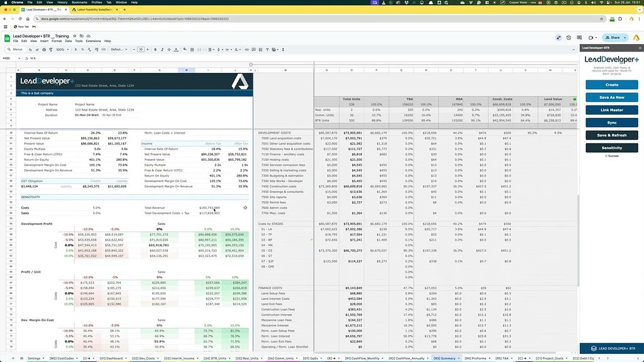This screenshot has height=362, width=644.
Task: Click the Save As New button
Action: (x=611, y=97)
